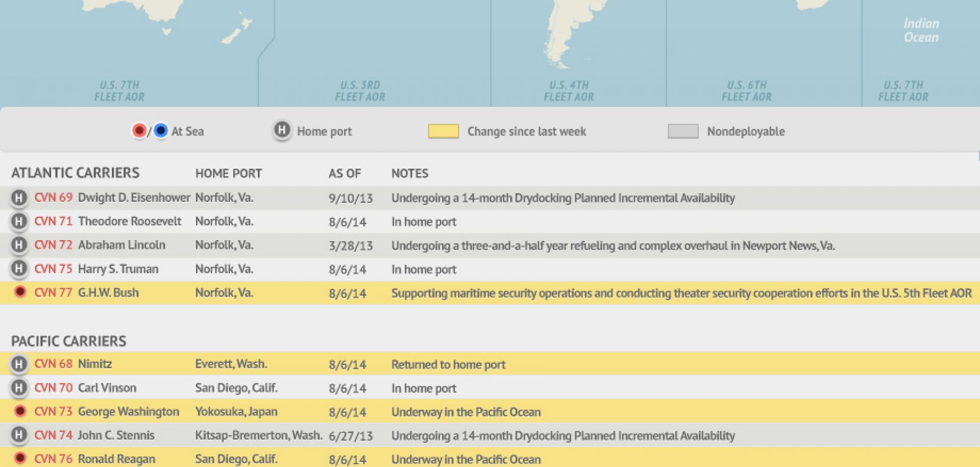Click the NOTES column header
This screenshot has height=467, width=980.
pos(409,173)
